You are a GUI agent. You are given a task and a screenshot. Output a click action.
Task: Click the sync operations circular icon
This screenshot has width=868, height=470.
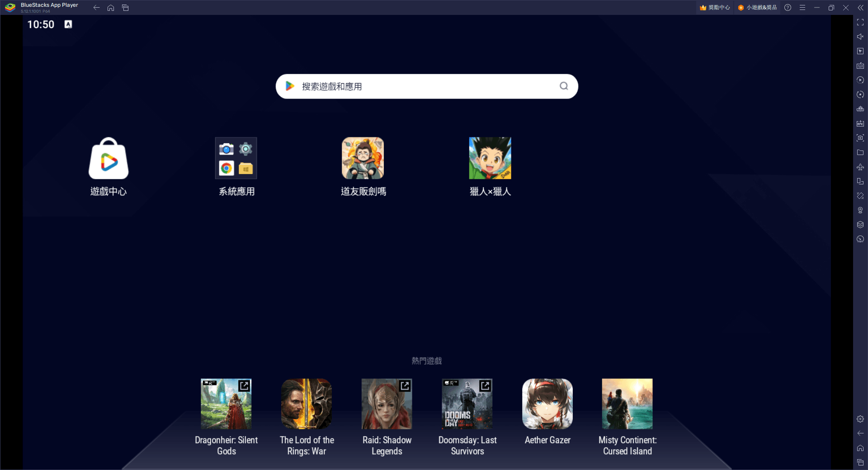coord(860,94)
